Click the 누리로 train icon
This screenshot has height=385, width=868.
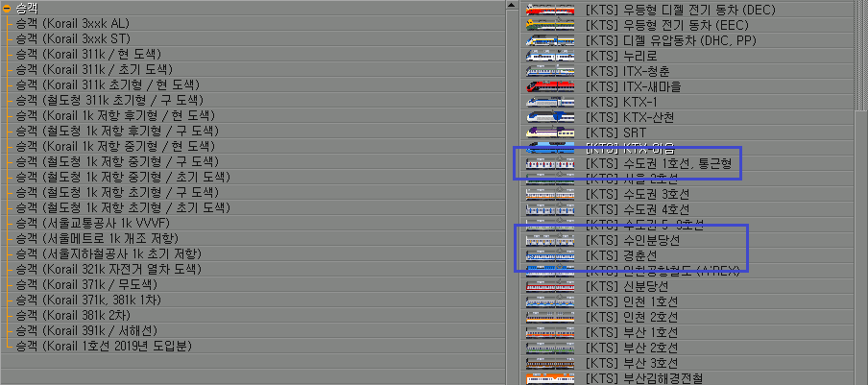tap(550, 56)
